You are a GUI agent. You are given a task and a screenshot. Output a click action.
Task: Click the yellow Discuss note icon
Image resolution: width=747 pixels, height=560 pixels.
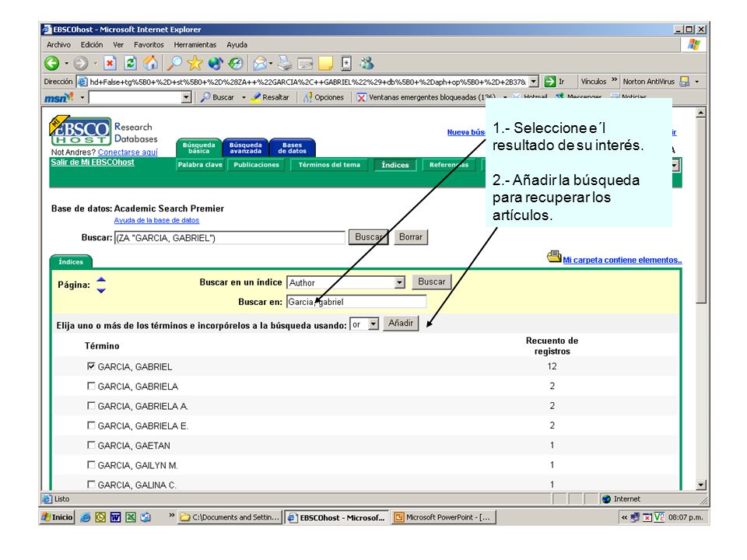(x=326, y=63)
